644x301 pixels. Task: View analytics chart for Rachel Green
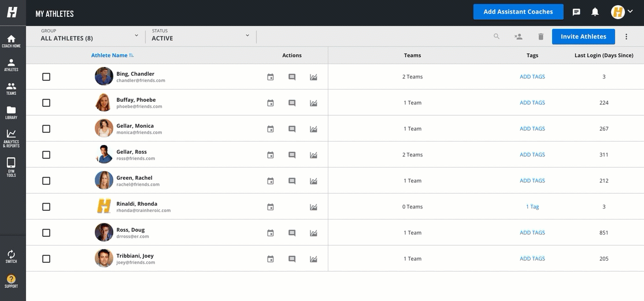tap(313, 181)
